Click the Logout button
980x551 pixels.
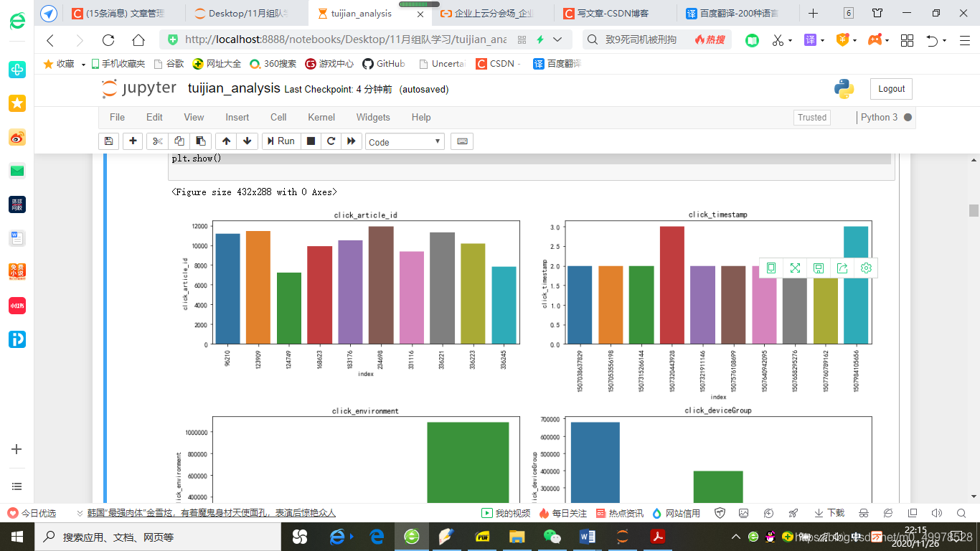(x=891, y=89)
